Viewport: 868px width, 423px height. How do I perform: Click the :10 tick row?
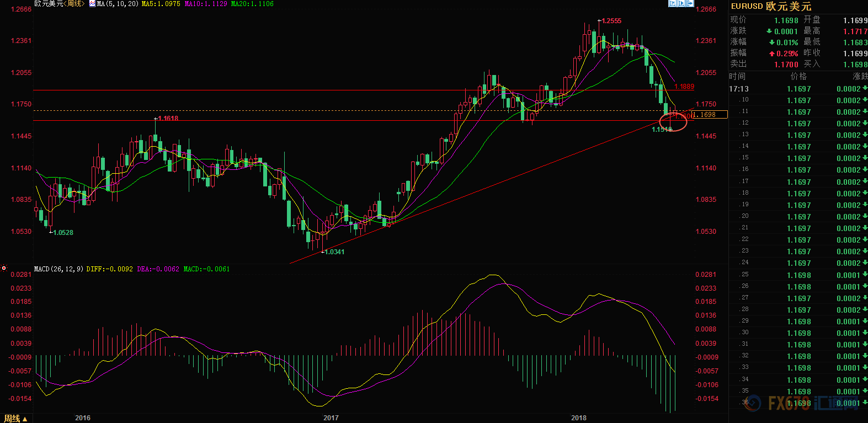pos(798,100)
